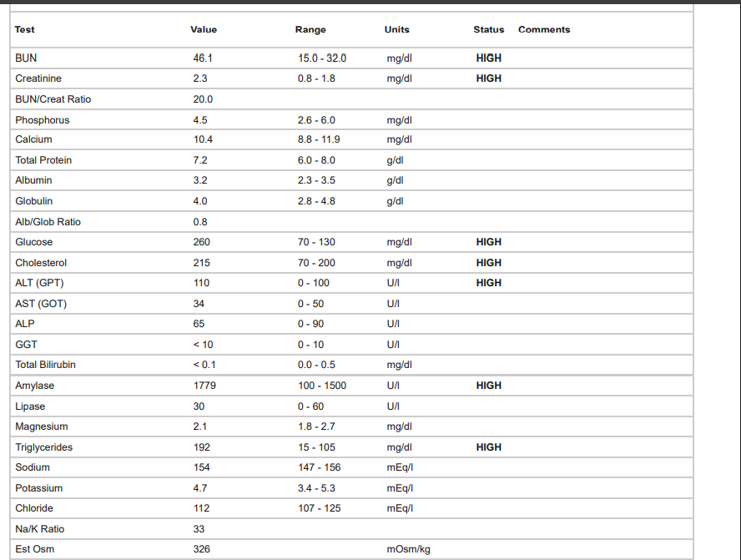741x560 pixels.
Task: Click the BUN/Creat Ratio row label
Action: point(53,99)
